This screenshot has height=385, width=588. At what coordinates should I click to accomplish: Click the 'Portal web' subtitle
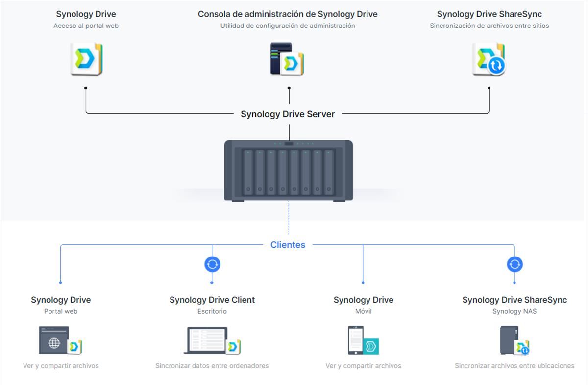61,311
